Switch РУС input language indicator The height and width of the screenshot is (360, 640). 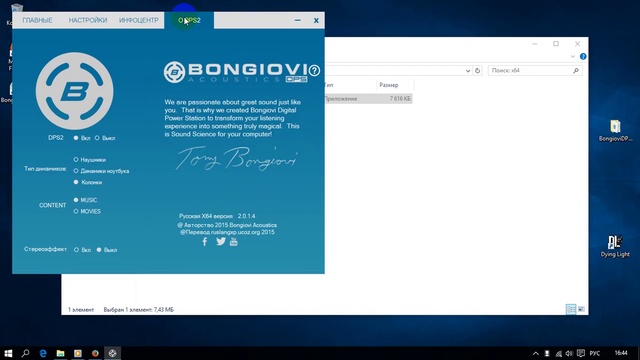coord(595,353)
